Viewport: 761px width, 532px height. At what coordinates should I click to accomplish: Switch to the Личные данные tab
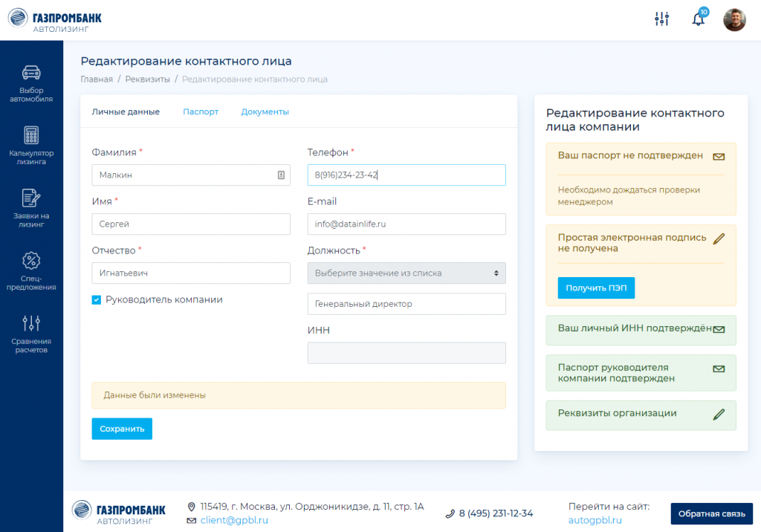coord(126,111)
